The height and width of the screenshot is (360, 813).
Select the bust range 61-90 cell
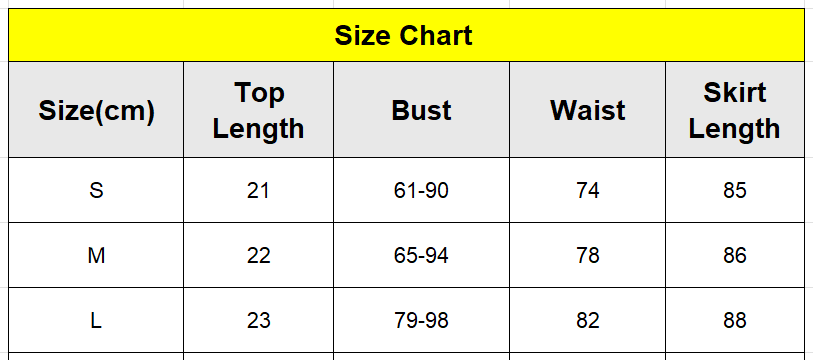[x=421, y=190]
